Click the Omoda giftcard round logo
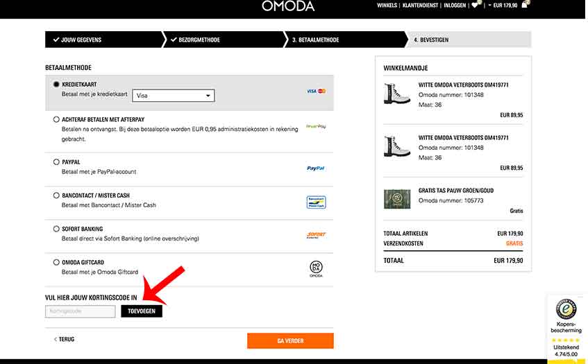Image resolution: width=588 pixels, height=364 pixels. (x=316, y=268)
